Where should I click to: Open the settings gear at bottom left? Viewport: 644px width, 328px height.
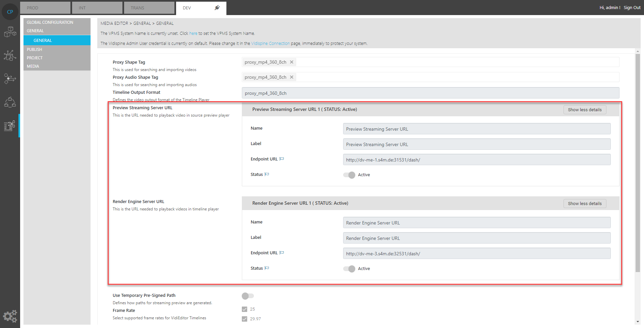click(10, 316)
